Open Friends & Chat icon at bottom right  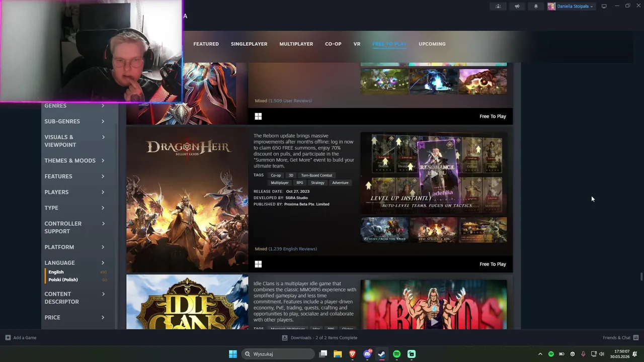635,337
